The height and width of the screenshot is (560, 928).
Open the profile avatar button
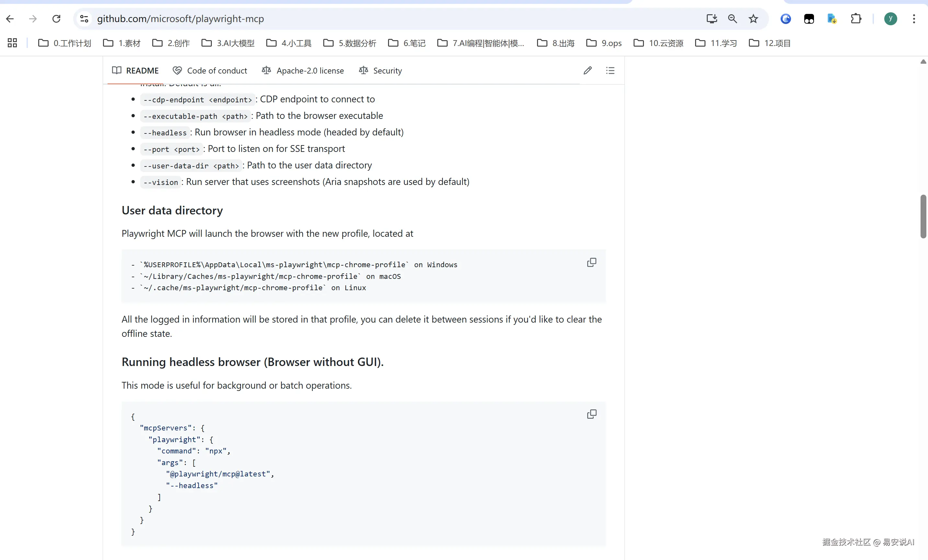coord(890,19)
